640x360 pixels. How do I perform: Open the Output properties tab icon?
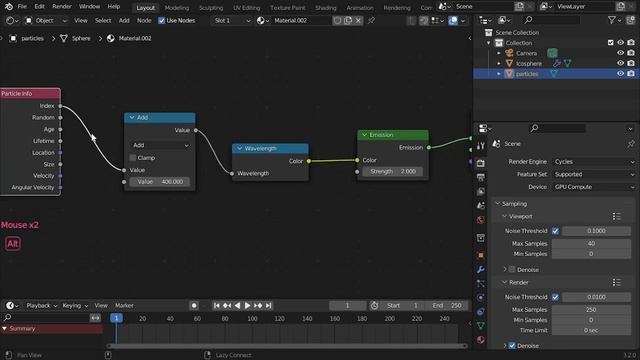pyautogui.click(x=480, y=177)
